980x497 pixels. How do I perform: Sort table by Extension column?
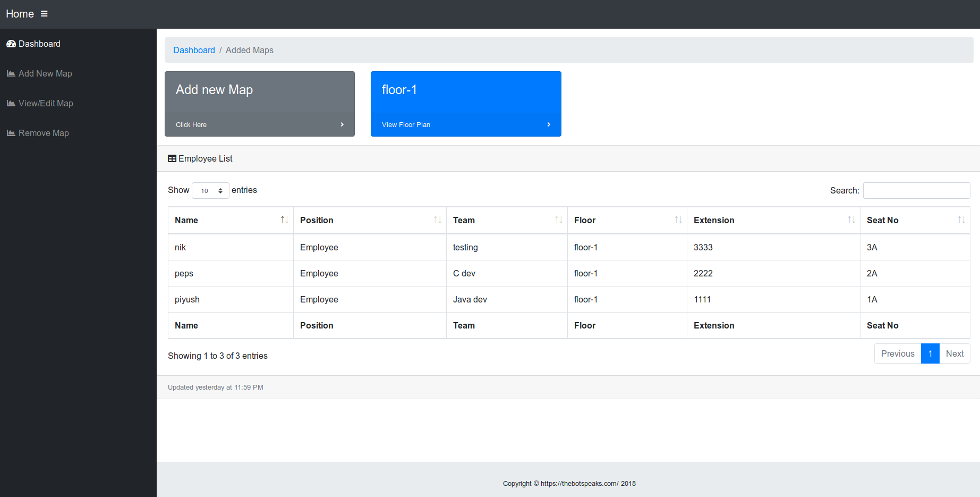[773, 220]
